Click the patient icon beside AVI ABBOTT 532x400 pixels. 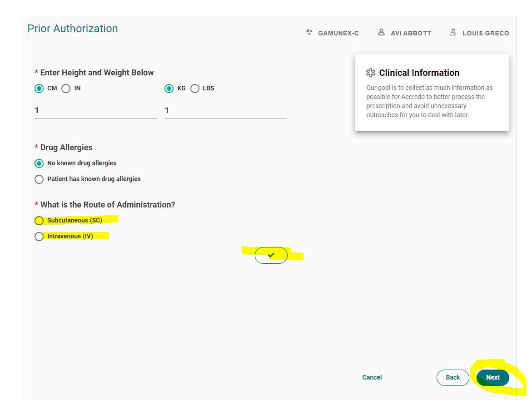tap(381, 32)
